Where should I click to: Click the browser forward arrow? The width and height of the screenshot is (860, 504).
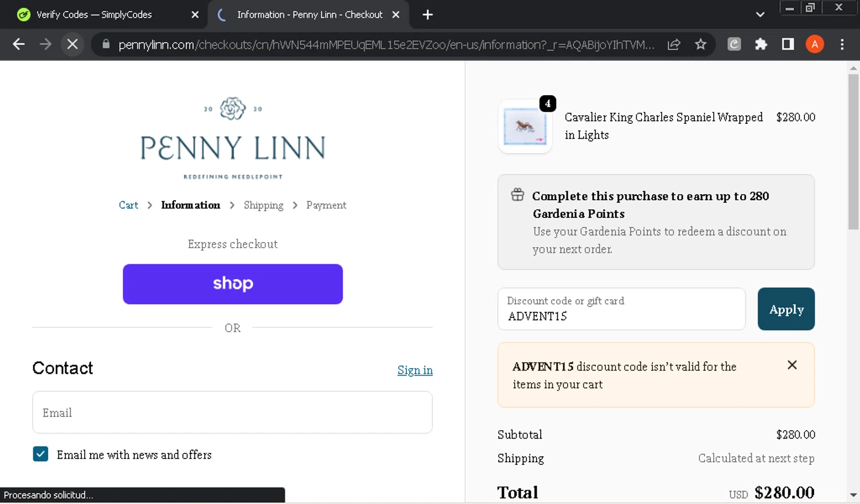pyautogui.click(x=45, y=44)
